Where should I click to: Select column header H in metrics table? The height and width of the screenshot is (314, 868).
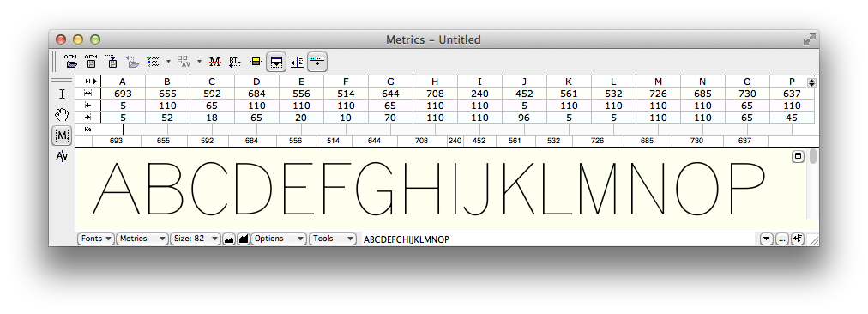(435, 82)
